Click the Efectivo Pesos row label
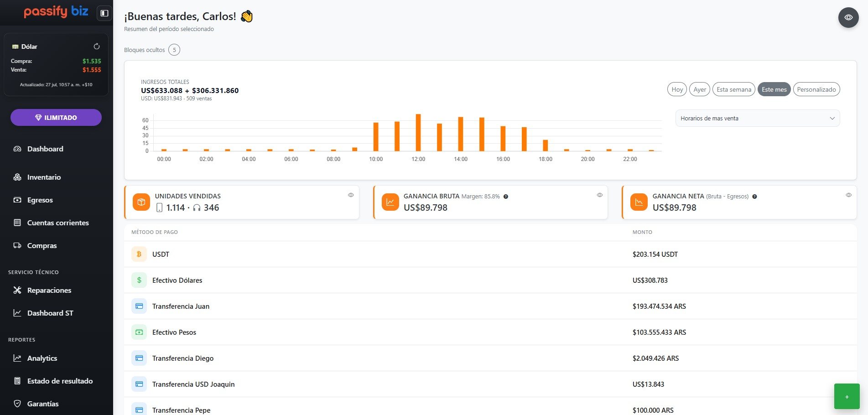 [x=174, y=332]
